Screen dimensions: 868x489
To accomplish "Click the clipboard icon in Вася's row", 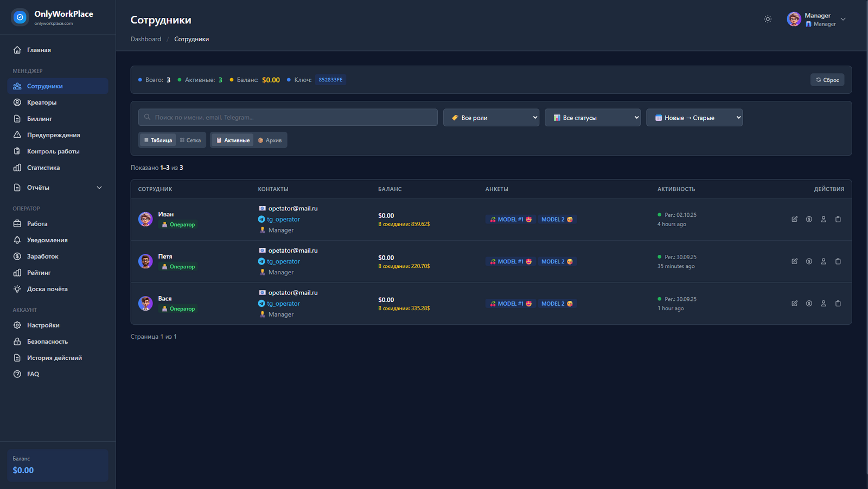I will pos(838,304).
